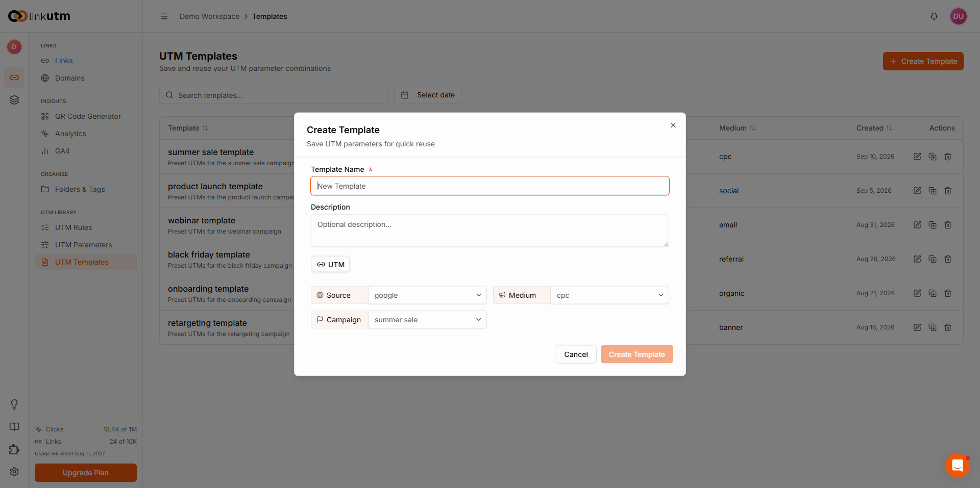Delete the product launch template
Screen dimensions: 980x488
[x=948, y=191]
